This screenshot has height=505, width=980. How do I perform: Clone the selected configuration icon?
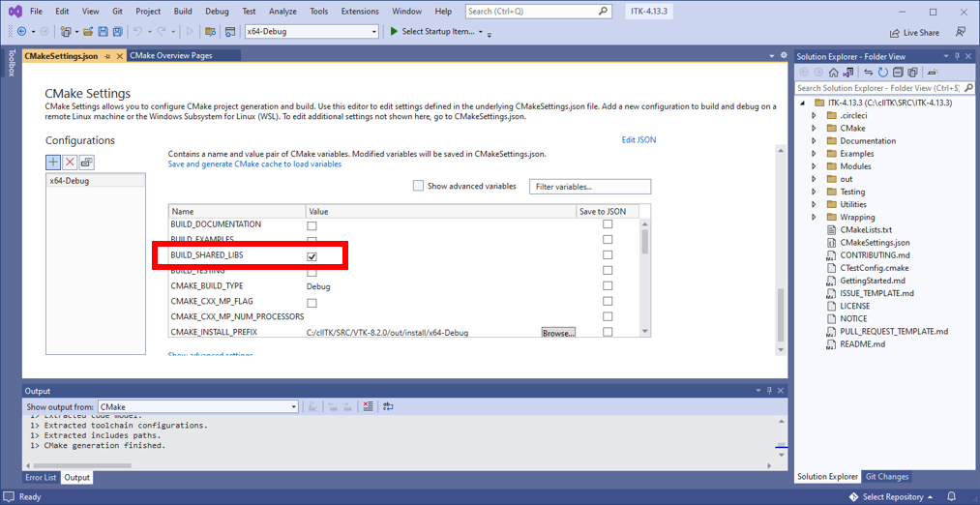[x=87, y=162]
